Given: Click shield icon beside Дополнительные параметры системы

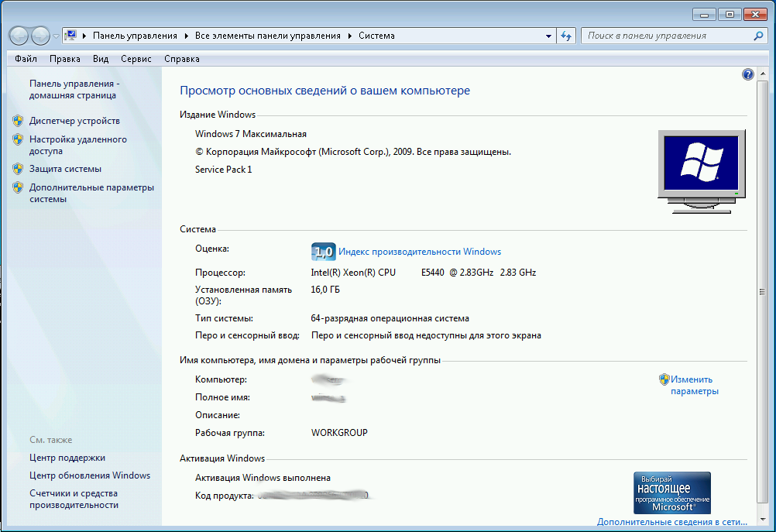Looking at the screenshot, I should point(18,187).
